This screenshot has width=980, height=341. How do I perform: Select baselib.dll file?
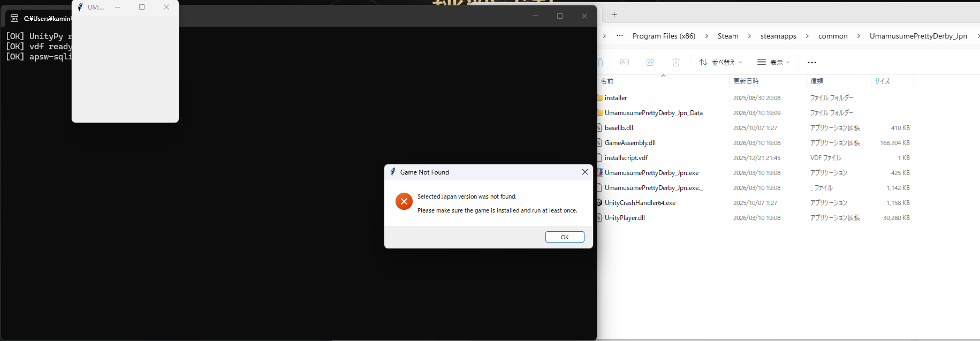click(619, 128)
